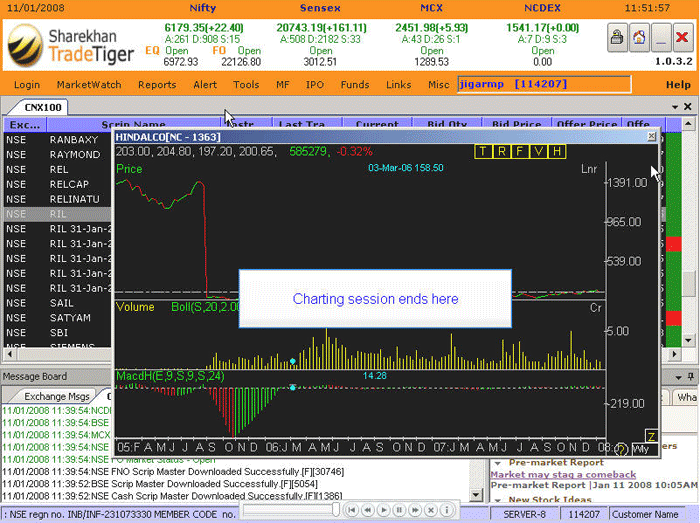Viewport: 700px width, 523px height.
Task: Open the Misc menu
Action: [x=439, y=85]
